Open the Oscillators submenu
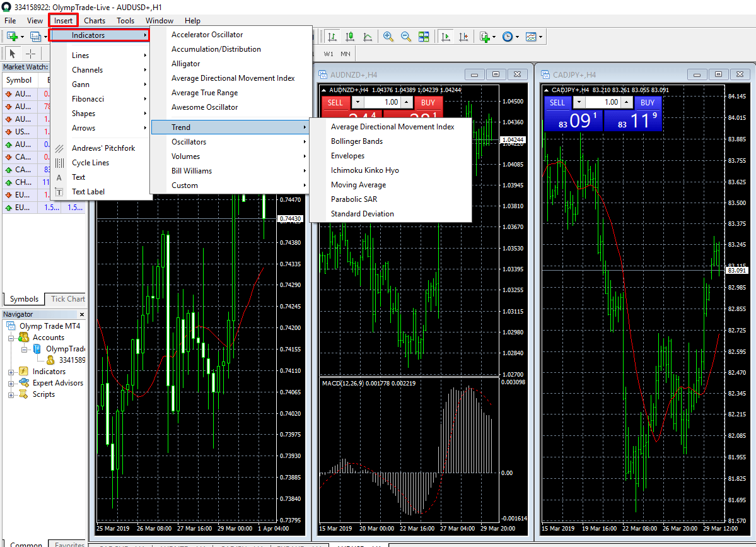This screenshot has height=547, width=756. tap(189, 142)
